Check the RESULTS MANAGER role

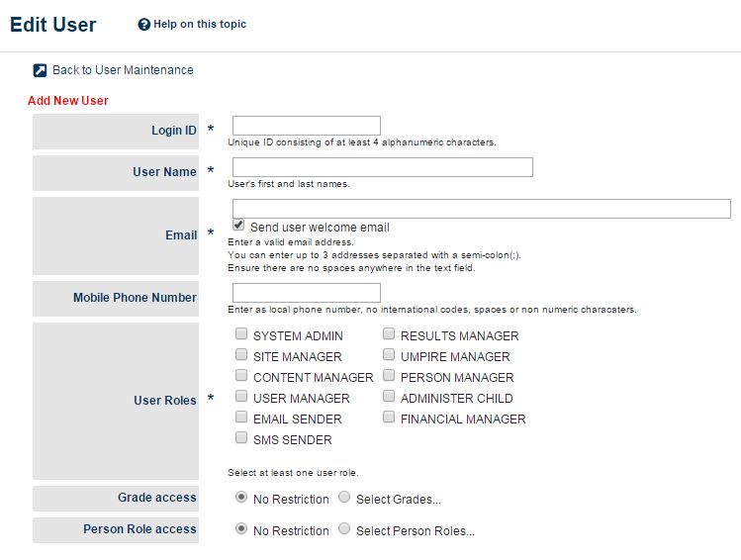(x=389, y=334)
